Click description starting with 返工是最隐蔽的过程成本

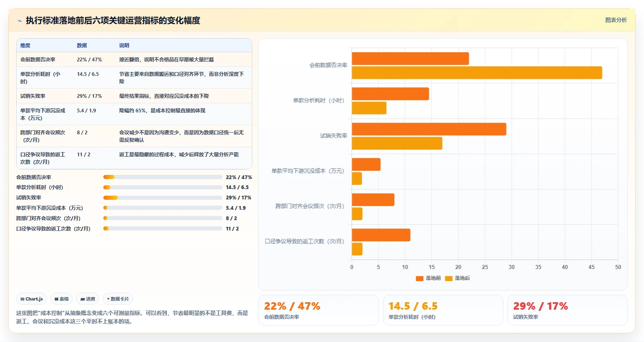pos(179,155)
